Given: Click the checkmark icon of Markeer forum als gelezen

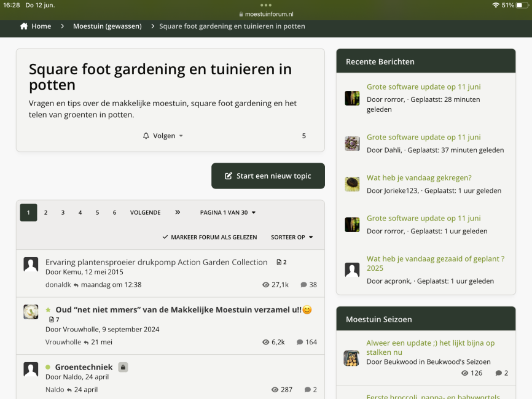Looking at the screenshot, I should click(x=165, y=237).
